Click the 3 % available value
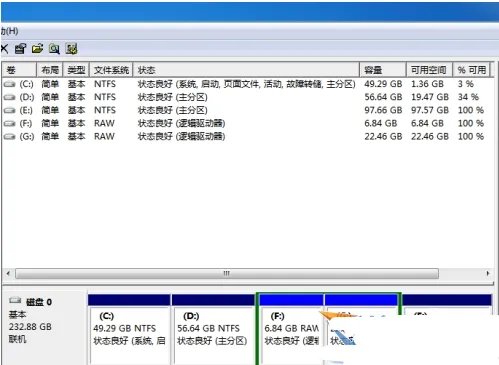 pos(466,84)
